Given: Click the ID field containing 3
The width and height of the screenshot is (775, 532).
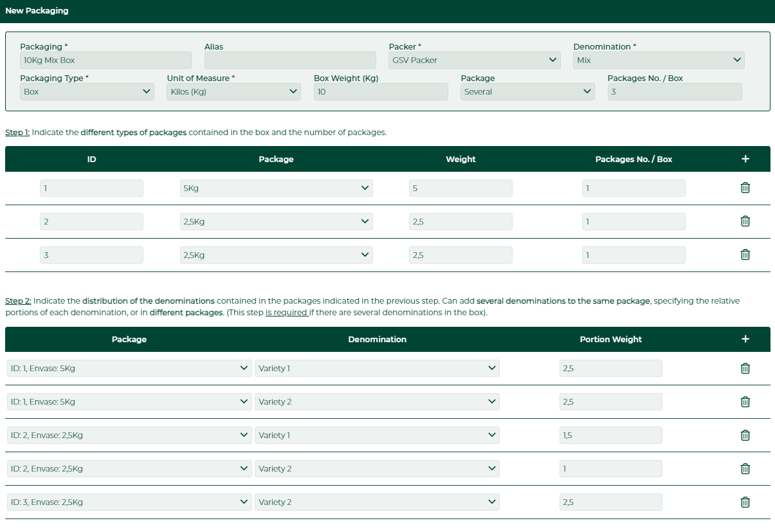Looking at the screenshot, I should pyautogui.click(x=91, y=255).
